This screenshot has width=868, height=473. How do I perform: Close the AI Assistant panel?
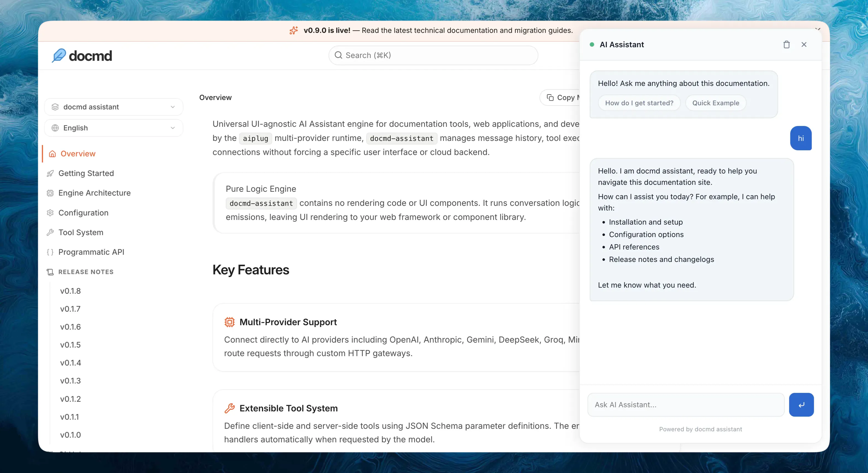tap(804, 44)
